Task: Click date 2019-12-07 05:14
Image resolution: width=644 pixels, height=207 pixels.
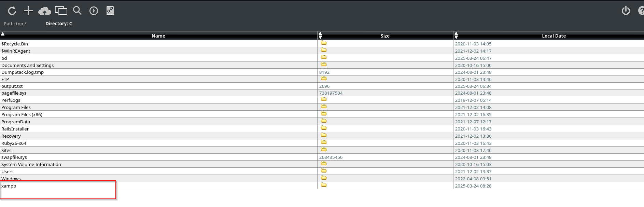Action: pyautogui.click(x=473, y=100)
